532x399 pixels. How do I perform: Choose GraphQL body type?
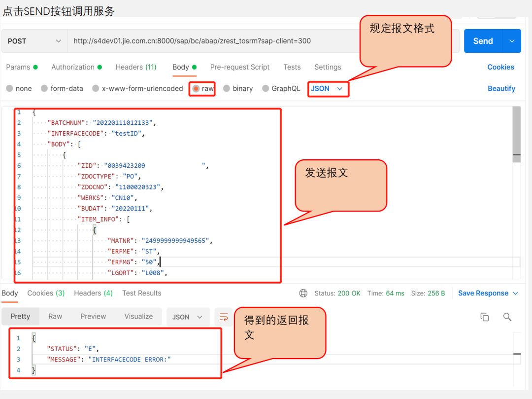tap(266, 89)
